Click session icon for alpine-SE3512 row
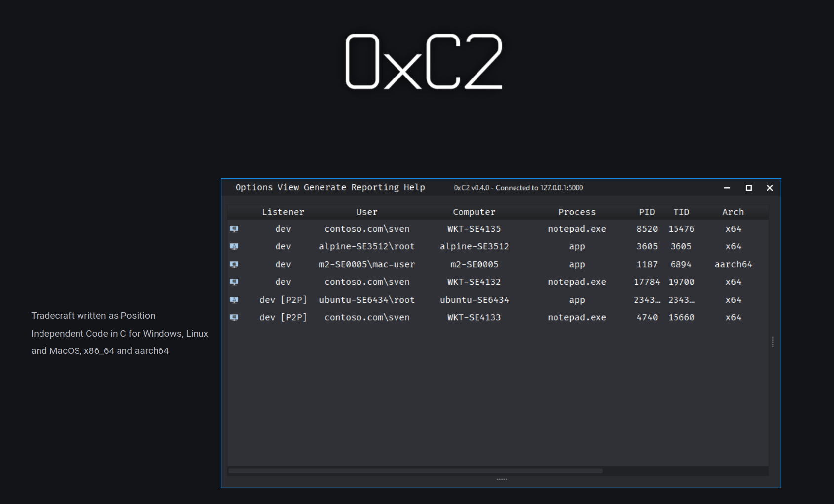 pyautogui.click(x=234, y=246)
